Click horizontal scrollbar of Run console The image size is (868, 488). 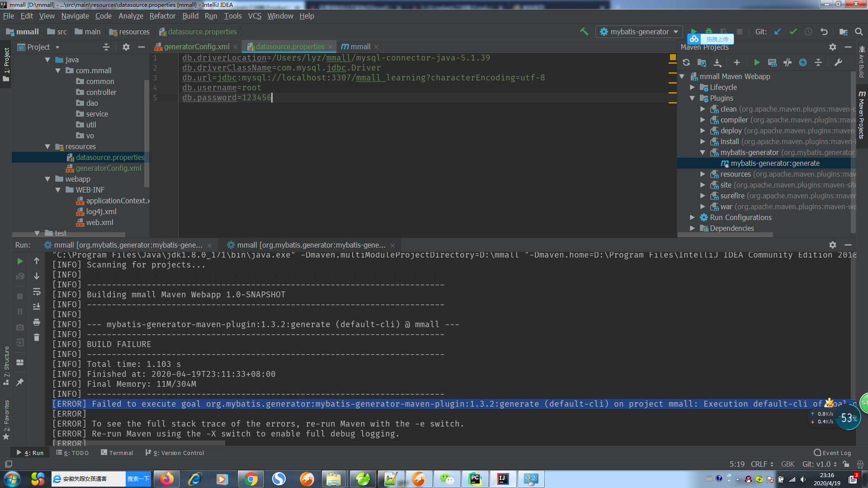click(139, 443)
